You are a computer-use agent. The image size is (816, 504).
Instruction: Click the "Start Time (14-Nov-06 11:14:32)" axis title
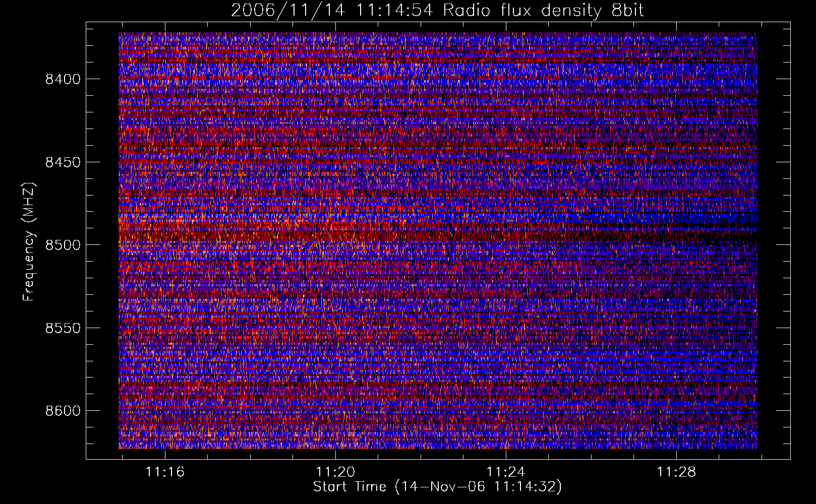[x=437, y=487]
